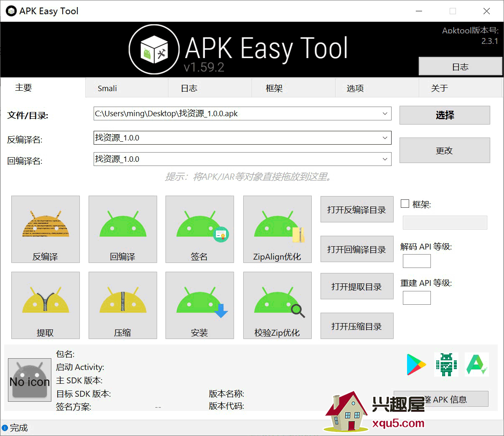Click the 回编译 (Compile) Android icon button
Screen dimensions: 504x436
tap(123, 229)
